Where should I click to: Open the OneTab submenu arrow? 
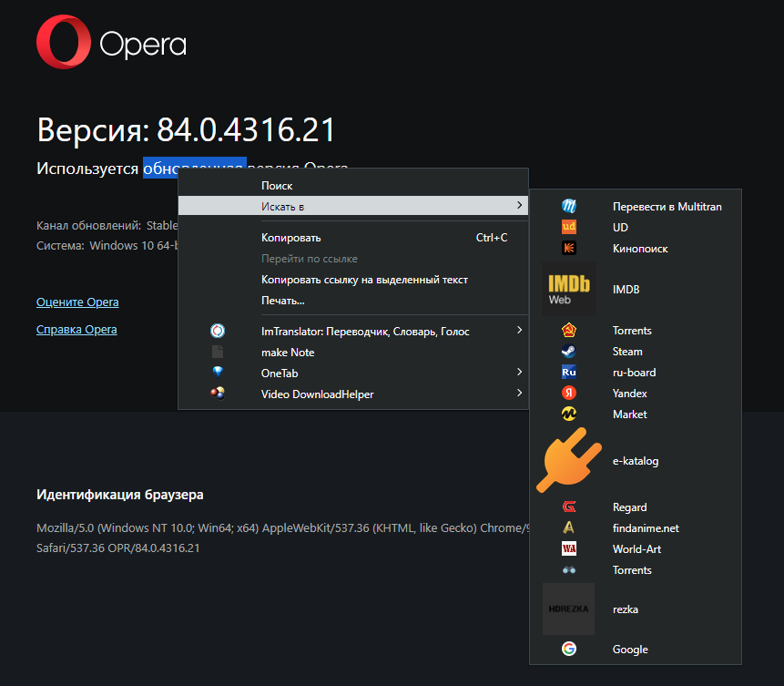(x=520, y=372)
